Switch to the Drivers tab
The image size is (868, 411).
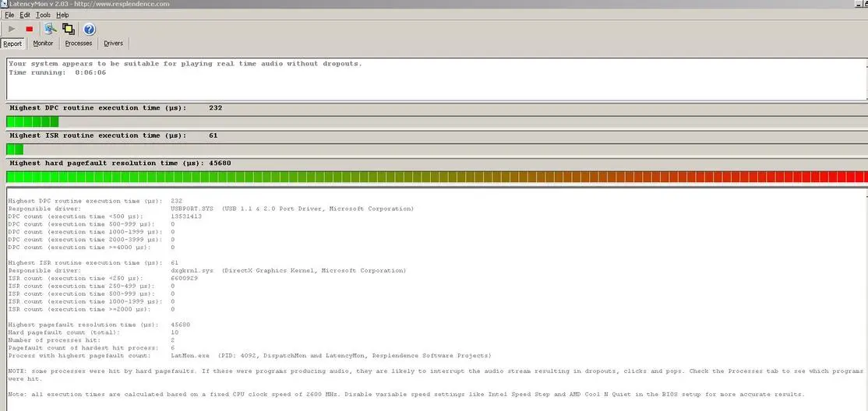[114, 43]
